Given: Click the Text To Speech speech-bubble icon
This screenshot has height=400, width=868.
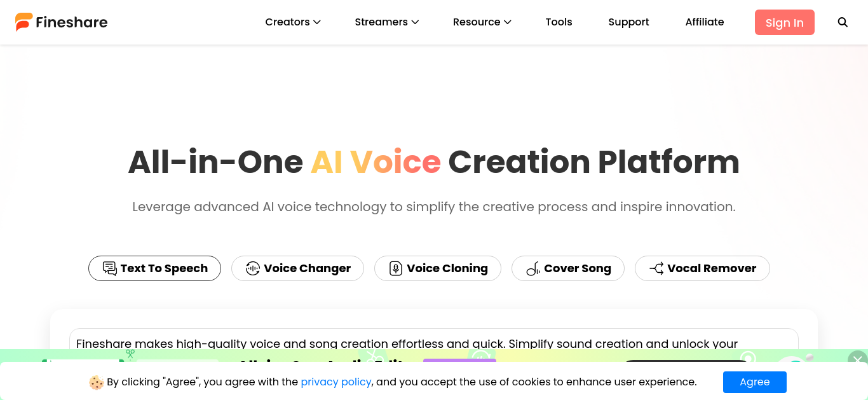Looking at the screenshot, I should point(110,268).
